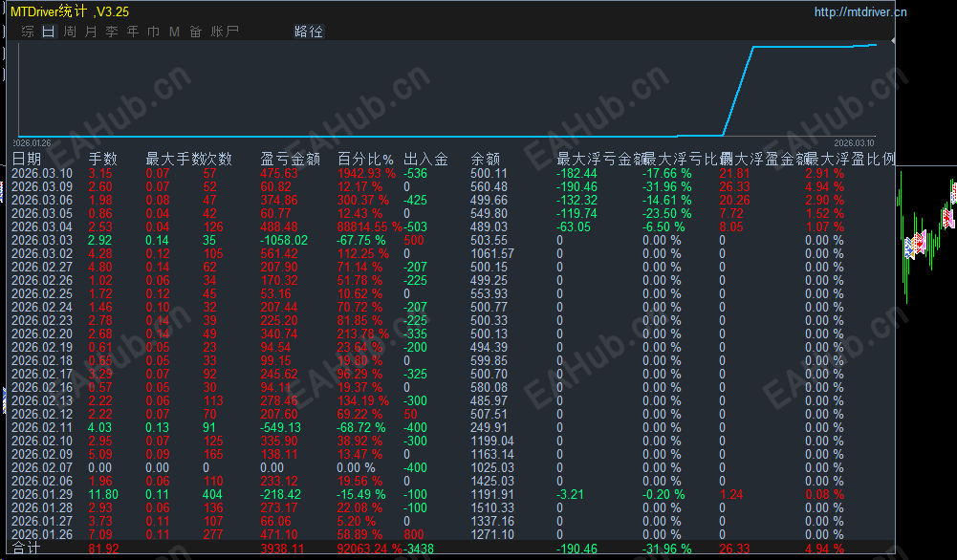Click the 合计 totals row label

[x=26, y=549]
